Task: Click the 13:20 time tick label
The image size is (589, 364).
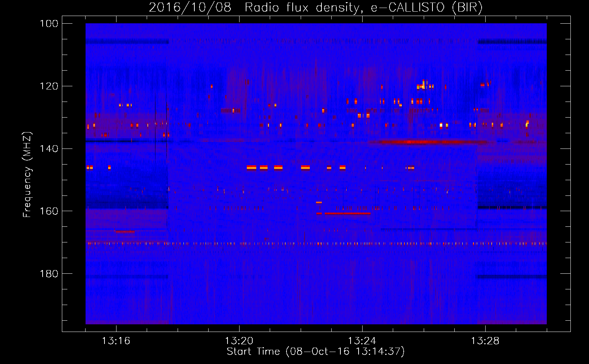Action: pos(239,341)
